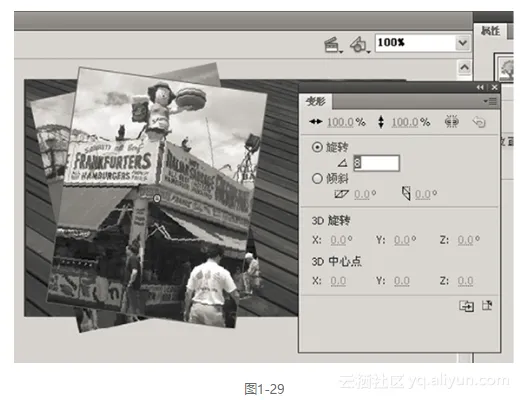The height and width of the screenshot is (400, 520).
Task: Click the stage scroll up arrow
Action: point(464,68)
